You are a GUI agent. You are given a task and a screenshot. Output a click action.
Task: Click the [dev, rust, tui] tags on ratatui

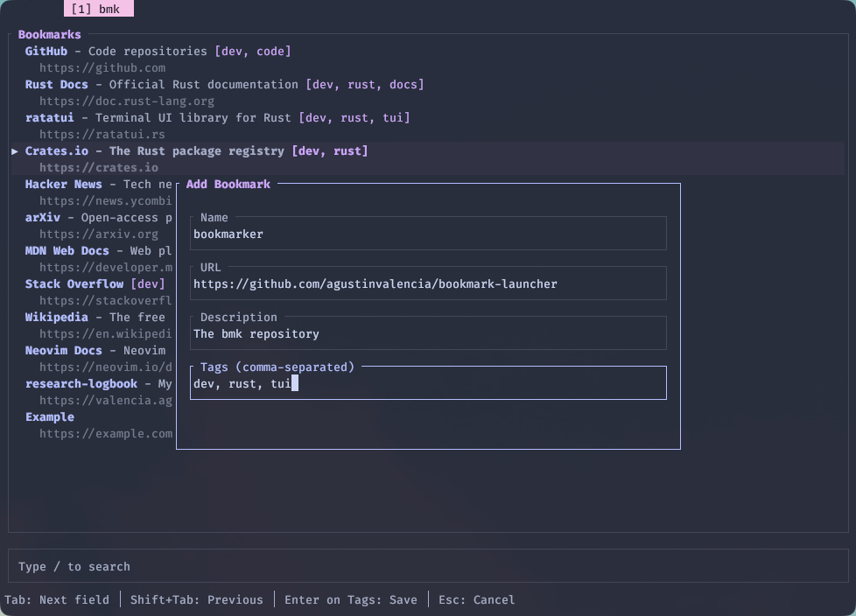point(354,118)
